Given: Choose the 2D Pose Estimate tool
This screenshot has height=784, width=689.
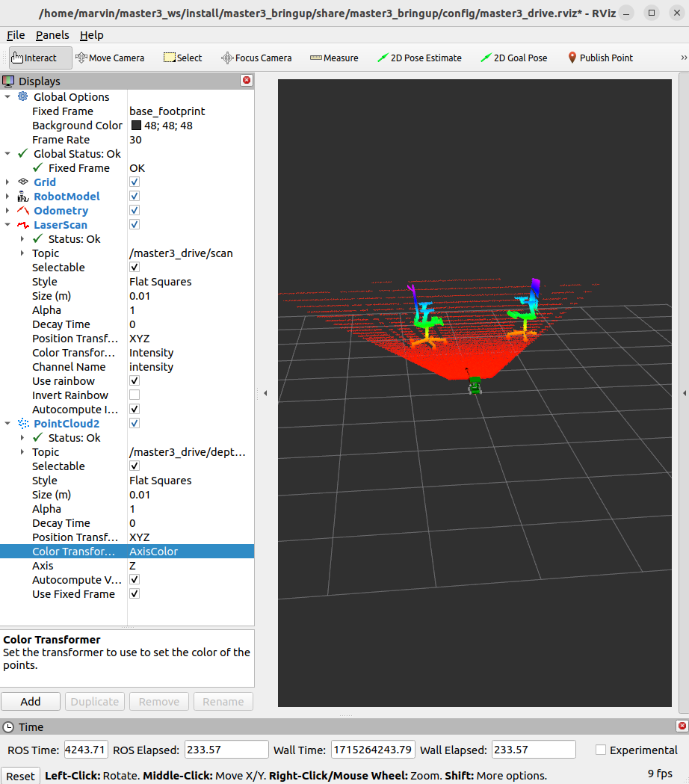Looking at the screenshot, I should (x=418, y=58).
